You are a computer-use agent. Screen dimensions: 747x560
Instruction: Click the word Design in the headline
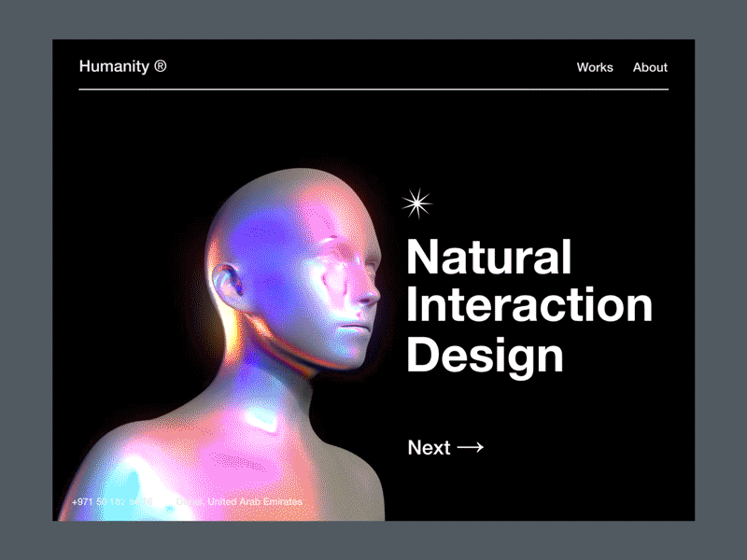click(x=486, y=355)
